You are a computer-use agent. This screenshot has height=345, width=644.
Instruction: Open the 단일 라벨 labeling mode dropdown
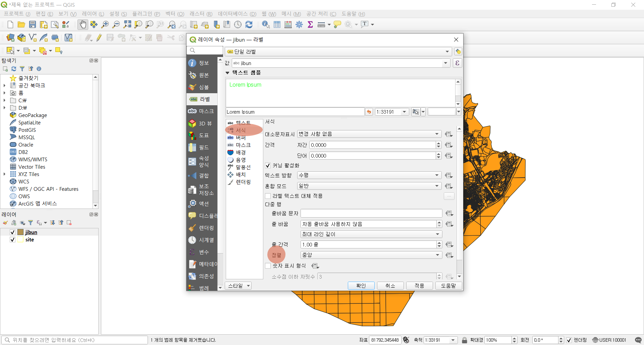click(x=338, y=52)
